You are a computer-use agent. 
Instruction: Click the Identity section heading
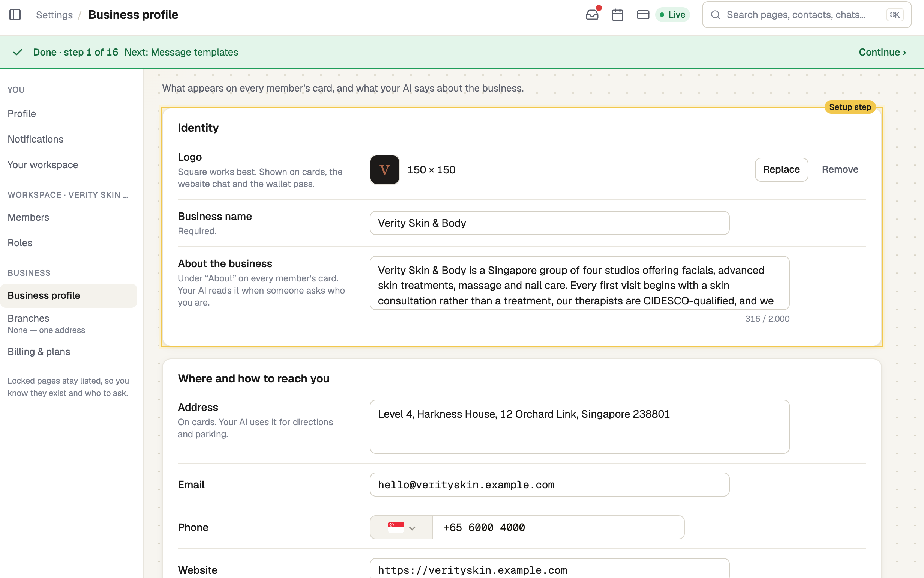[198, 128]
